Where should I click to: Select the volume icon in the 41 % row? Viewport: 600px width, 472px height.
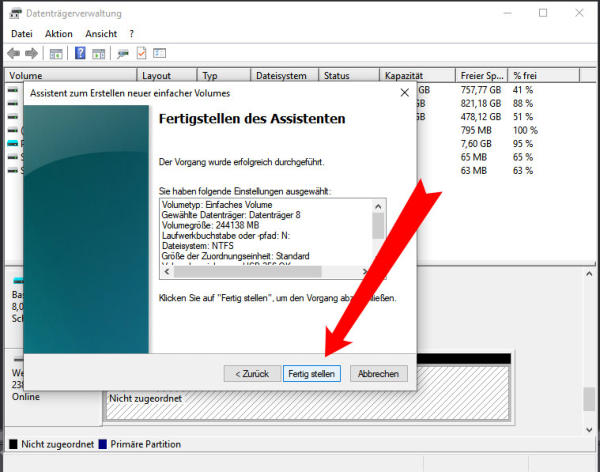13,90
